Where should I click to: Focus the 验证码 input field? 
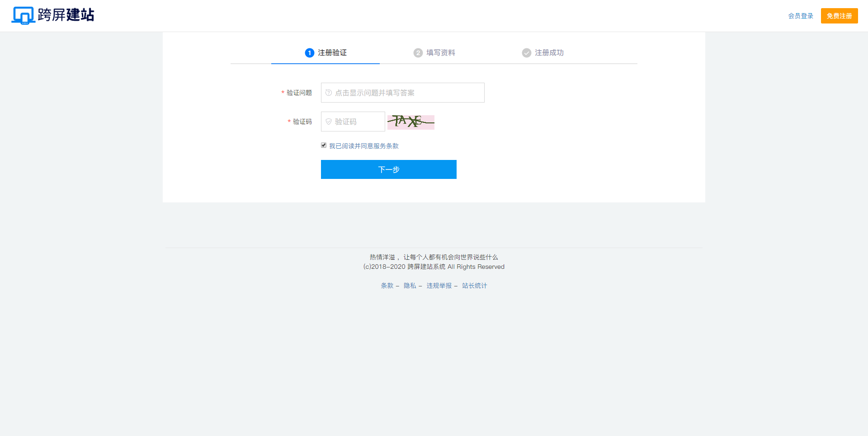point(353,122)
